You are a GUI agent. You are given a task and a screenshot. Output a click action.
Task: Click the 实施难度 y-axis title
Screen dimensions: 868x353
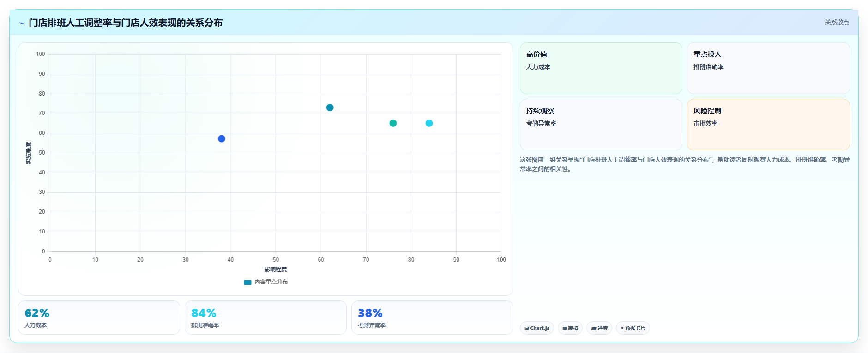(29, 153)
